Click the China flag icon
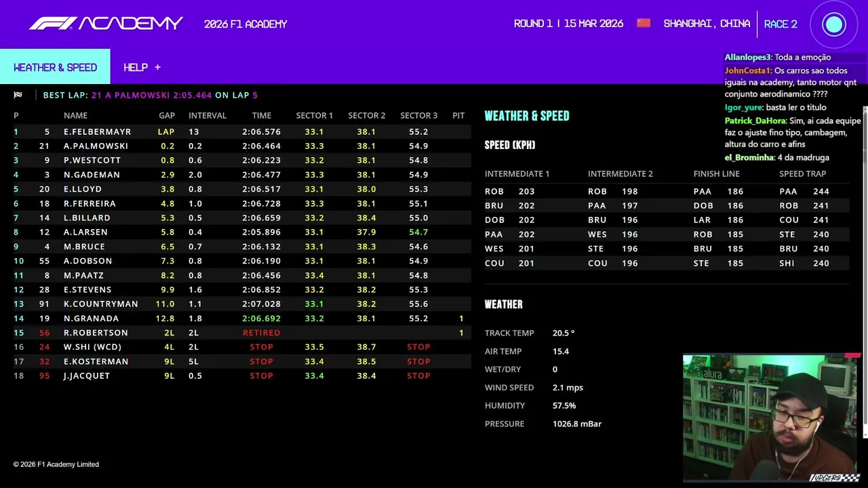This screenshot has height=488, width=868. [x=644, y=23]
